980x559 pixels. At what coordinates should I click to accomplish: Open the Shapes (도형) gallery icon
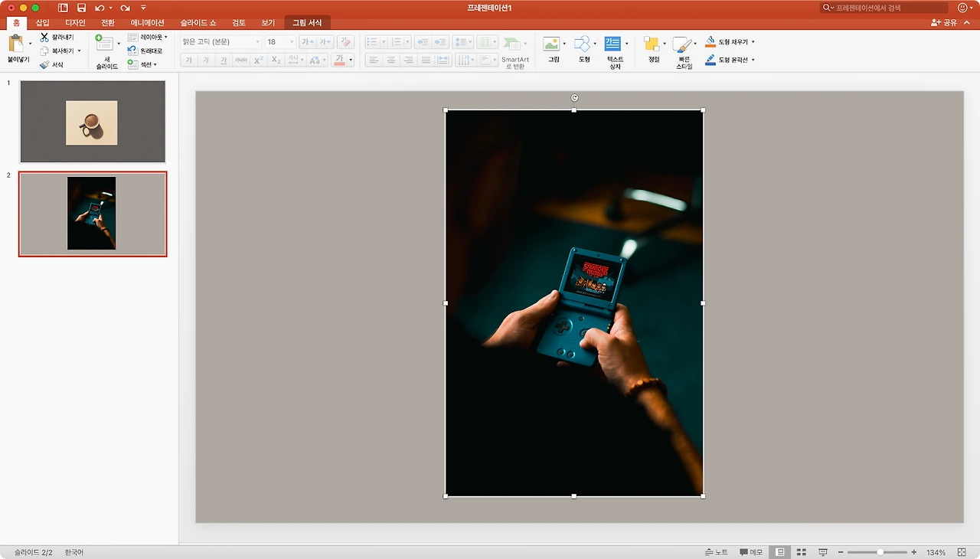coord(583,44)
